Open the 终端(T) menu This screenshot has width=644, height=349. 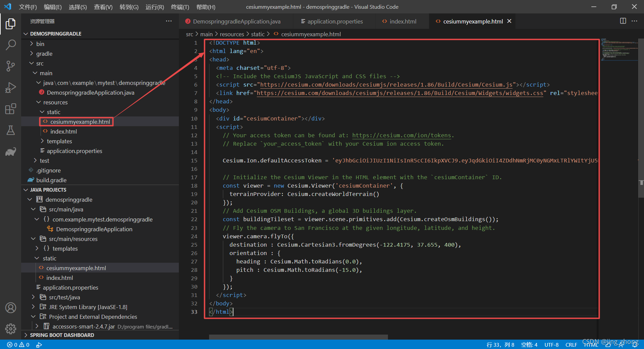coord(180,7)
